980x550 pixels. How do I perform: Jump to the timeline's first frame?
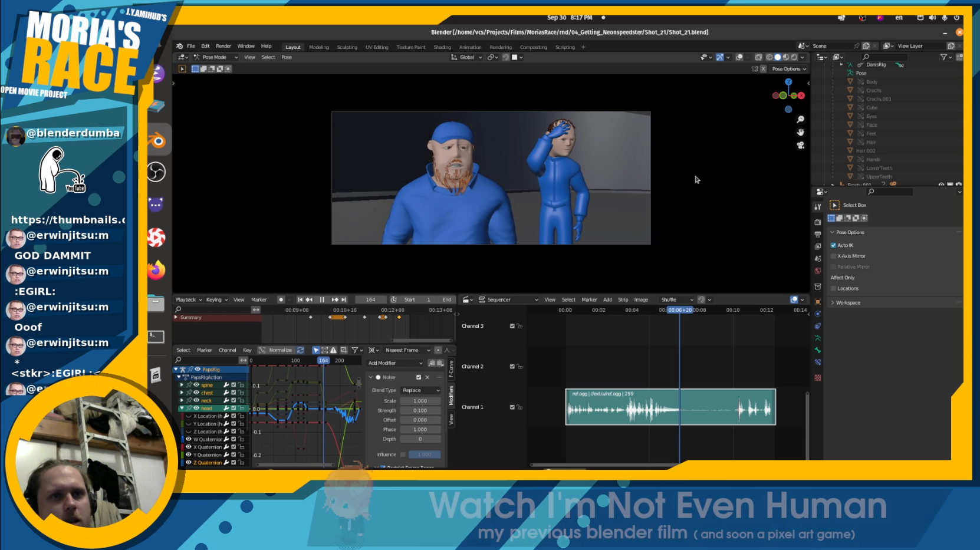click(x=300, y=299)
